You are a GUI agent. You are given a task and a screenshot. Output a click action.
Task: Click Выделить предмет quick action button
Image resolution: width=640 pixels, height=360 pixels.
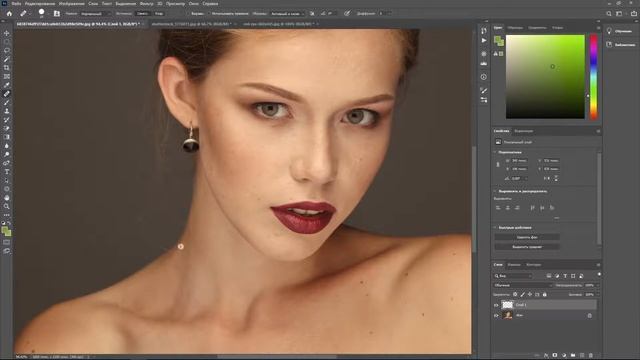[527, 247]
